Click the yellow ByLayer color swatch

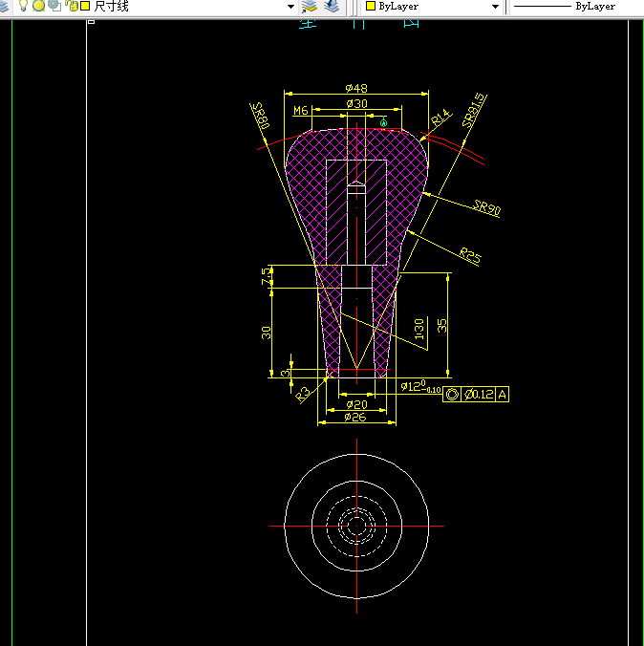(x=371, y=6)
